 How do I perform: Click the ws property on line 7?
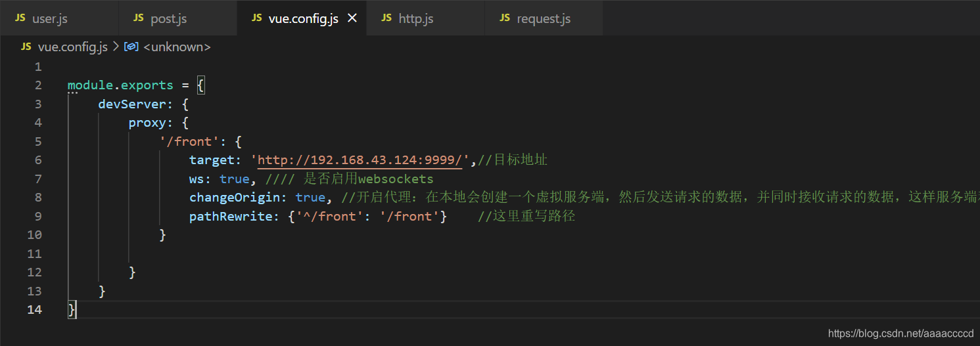pyautogui.click(x=197, y=179)
